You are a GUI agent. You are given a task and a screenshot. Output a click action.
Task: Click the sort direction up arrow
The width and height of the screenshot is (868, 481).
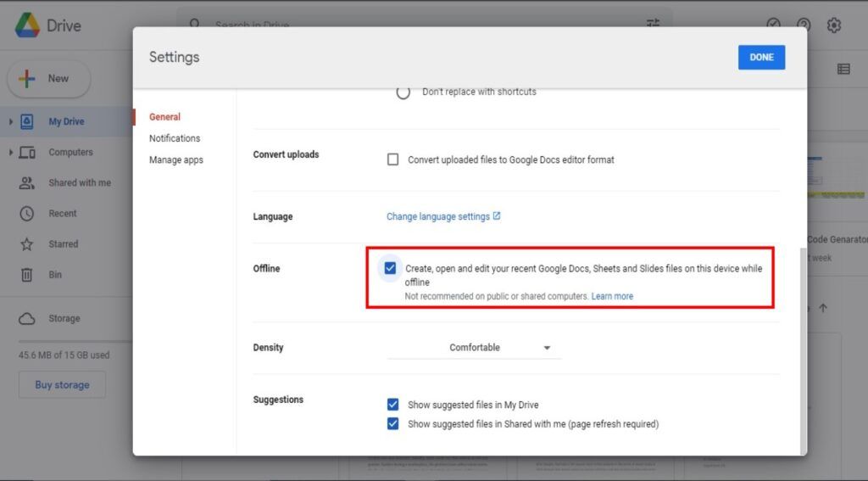[823, 309]
